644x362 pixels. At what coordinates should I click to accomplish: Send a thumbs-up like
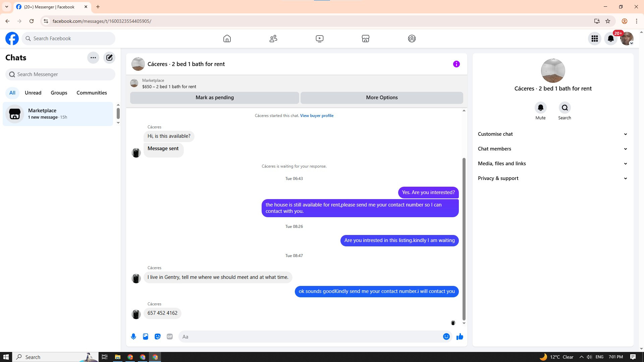pyautogui.click(x=460, y=337)
